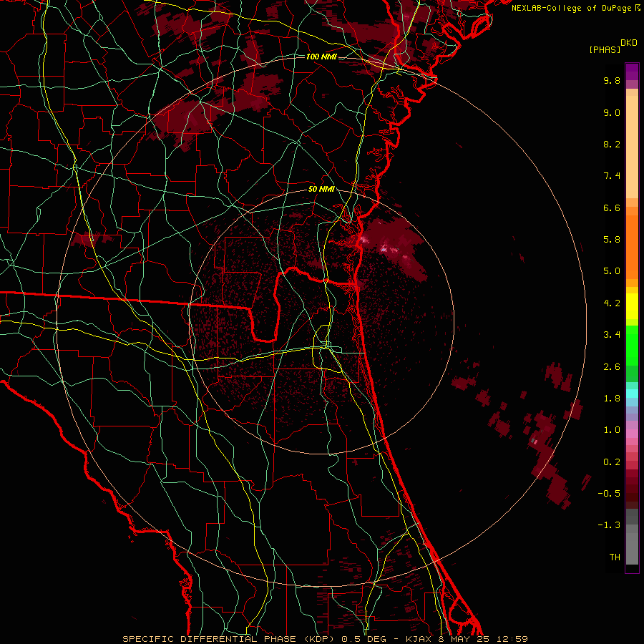This screenshot has width=644, height=644.
Task: Click the 0.2 scale label
Action: pos(612,462)
